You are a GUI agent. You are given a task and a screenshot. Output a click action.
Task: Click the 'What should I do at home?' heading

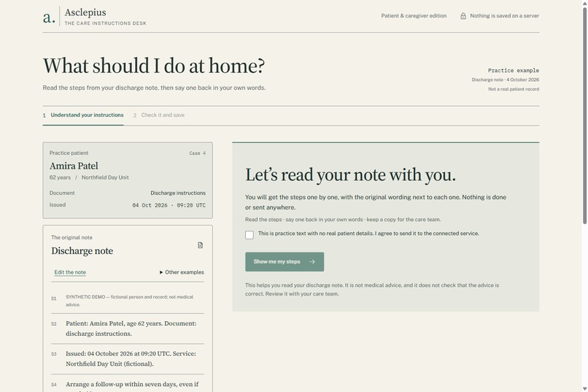pos(154,66)
